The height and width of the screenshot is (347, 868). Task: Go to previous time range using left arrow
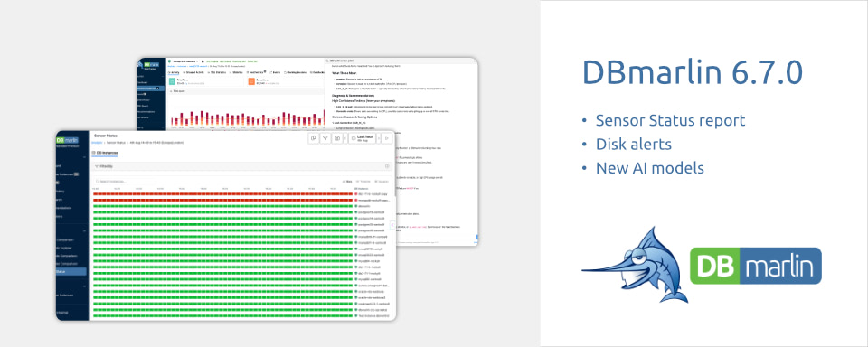(x=346, y=138)
